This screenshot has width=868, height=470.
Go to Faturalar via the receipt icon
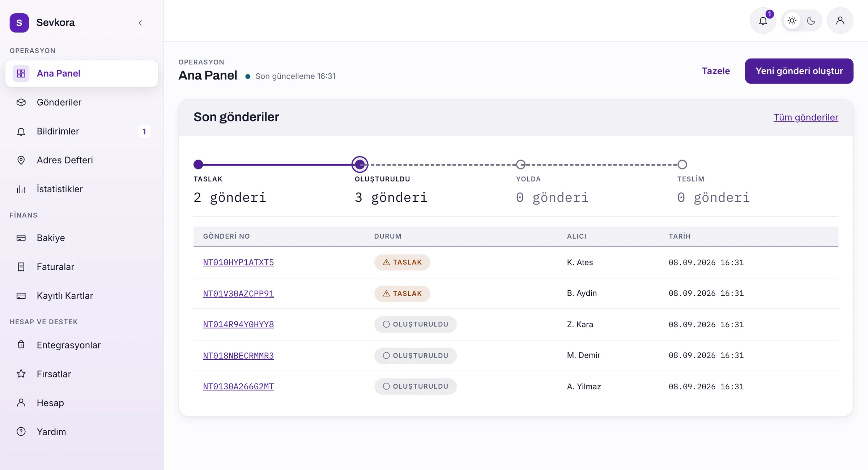click(21, 267)
